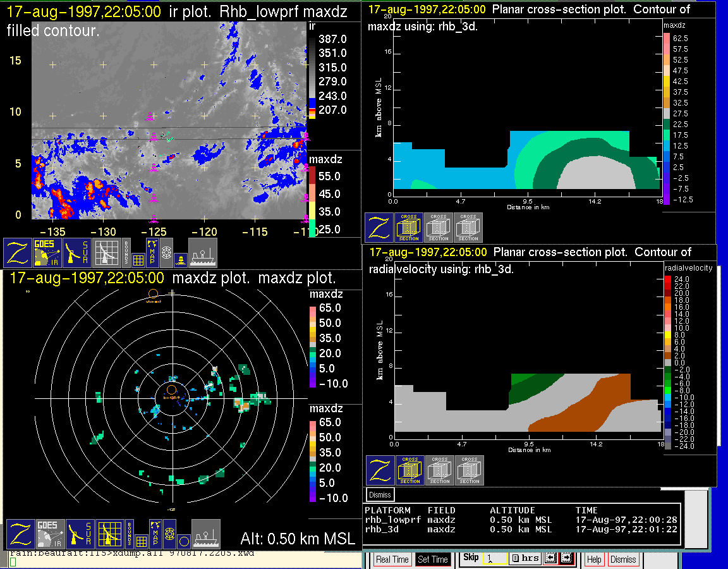Click Dismiss next to the Help button
The image size is (728, 569).
click(623, 560)
